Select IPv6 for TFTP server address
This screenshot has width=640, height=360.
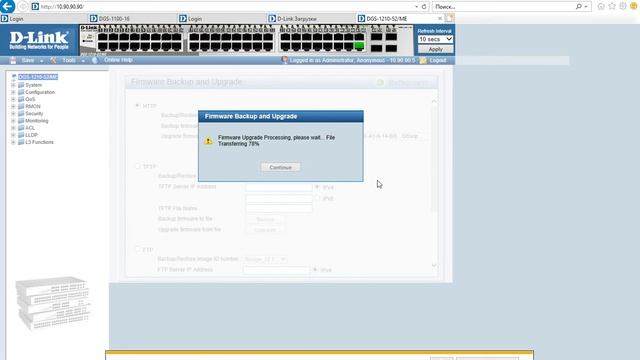(x=317, y=198)
